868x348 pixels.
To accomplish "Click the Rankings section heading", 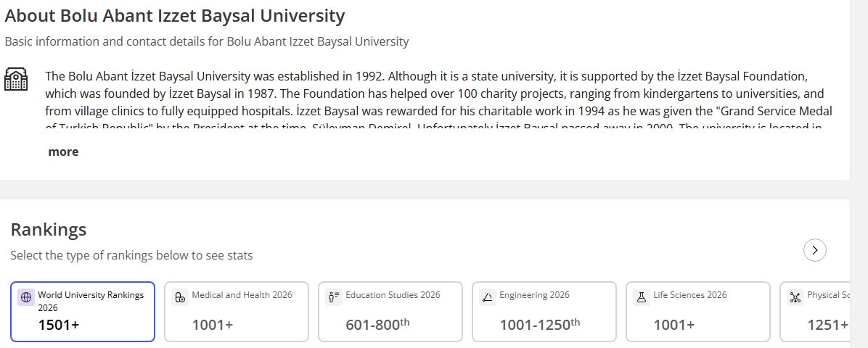I will [x=49, y=229].
